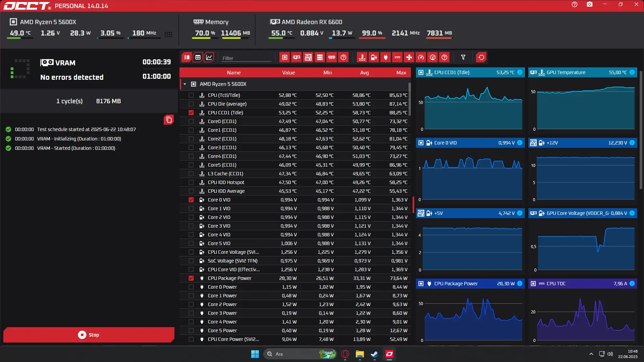Toggle the fan sensor type filter
Viewport: 644px width, 362px height.
[409, 57]
